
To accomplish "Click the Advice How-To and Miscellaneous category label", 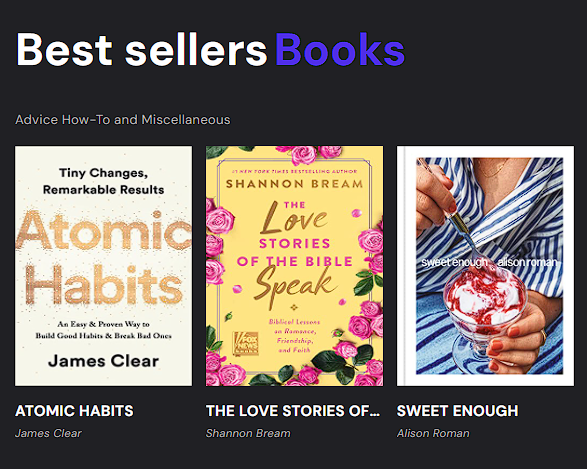I will (123, 120).
